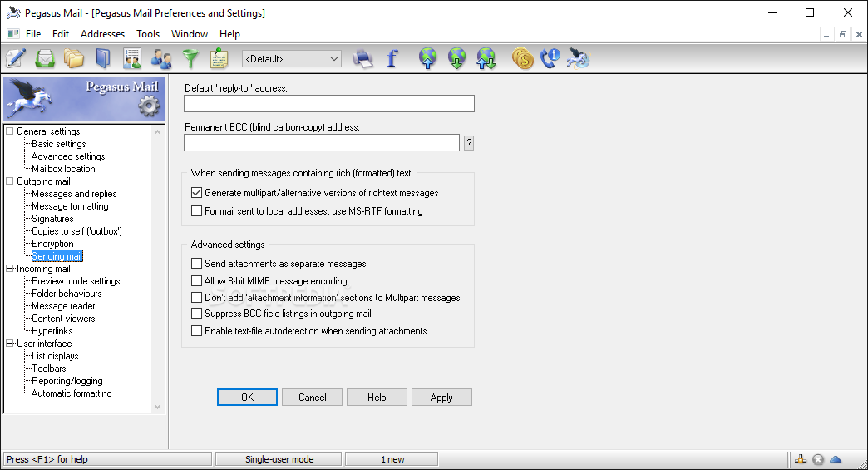
Task: Check Allow 8-bit MIME message encoding
Action: click(196, 280)
